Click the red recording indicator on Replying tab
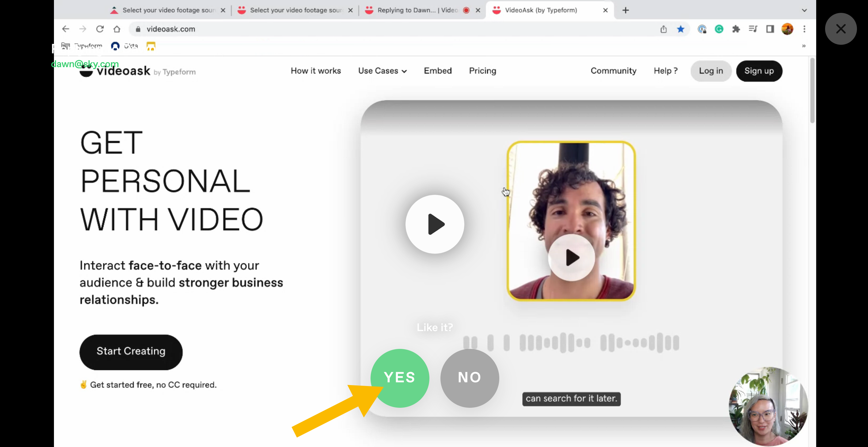The image size is (868, 447). [466, 10]
